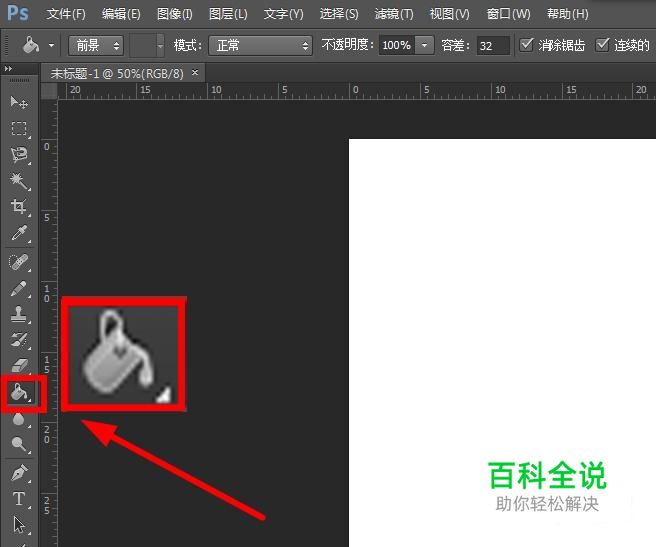Switch to the 未标题-1 document tab
The height and width of the screenshot is (547, 656).
117,74
